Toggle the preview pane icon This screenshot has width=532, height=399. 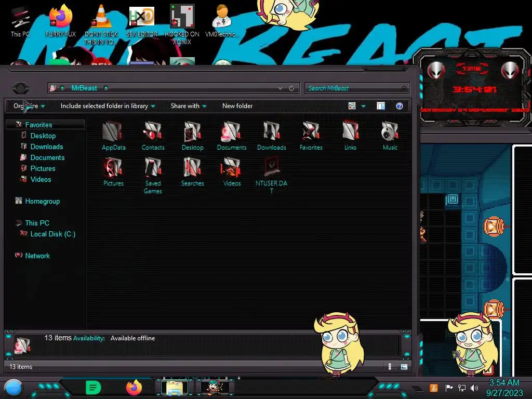pyautogui.click(x=381, y=106)
